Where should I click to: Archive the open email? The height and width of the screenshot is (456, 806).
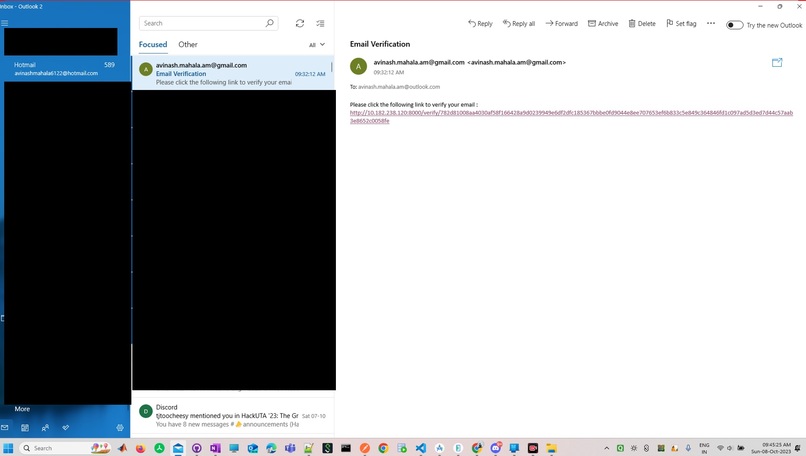pyautogui.click(x=603, y=24)
